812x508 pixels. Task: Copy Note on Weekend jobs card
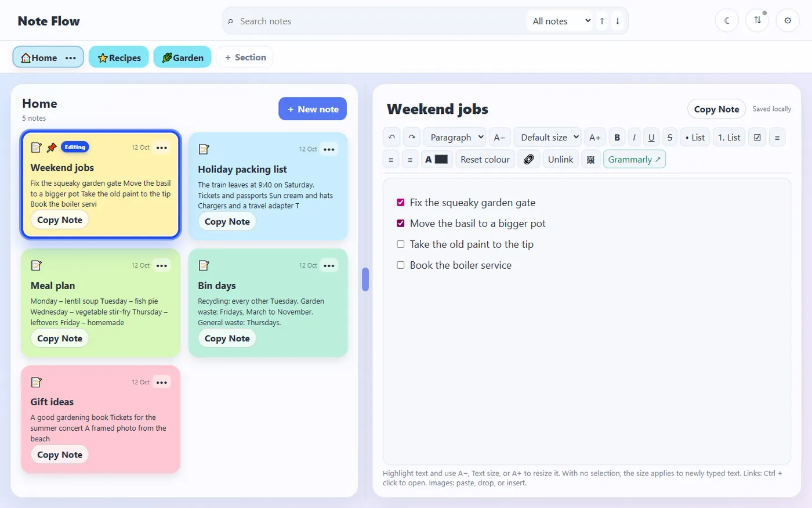[x=60, y=219]
